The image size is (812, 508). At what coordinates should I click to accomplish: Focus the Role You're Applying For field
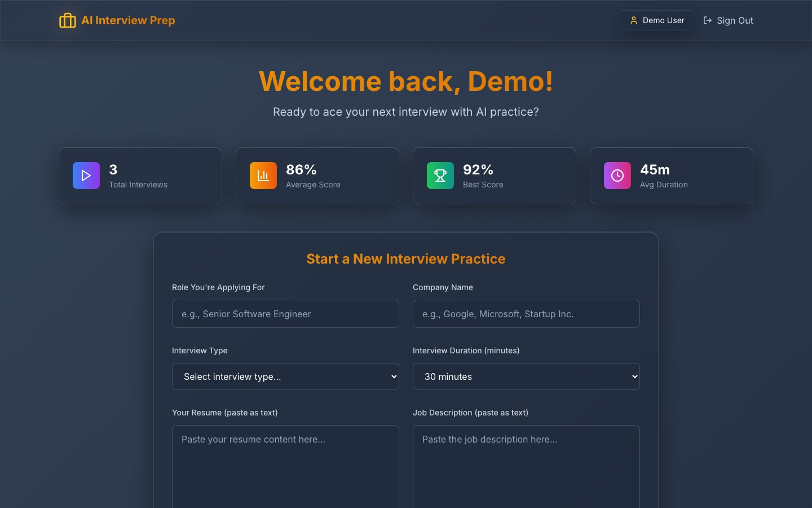point(285,314)
